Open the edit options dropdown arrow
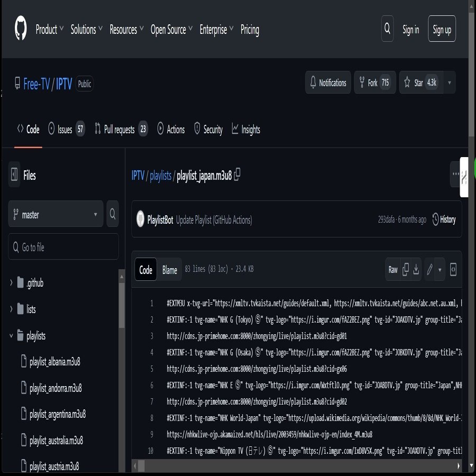This screenshot has width=476, height=476. tap(440, 269)
